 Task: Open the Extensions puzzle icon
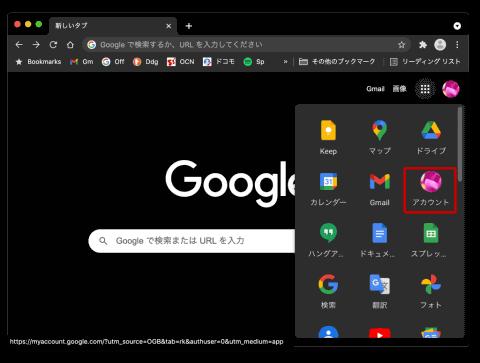pos(423,45)
